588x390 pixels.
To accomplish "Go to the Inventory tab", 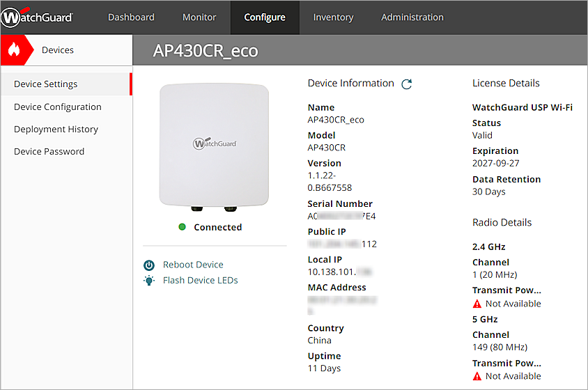I will [333, 17].
